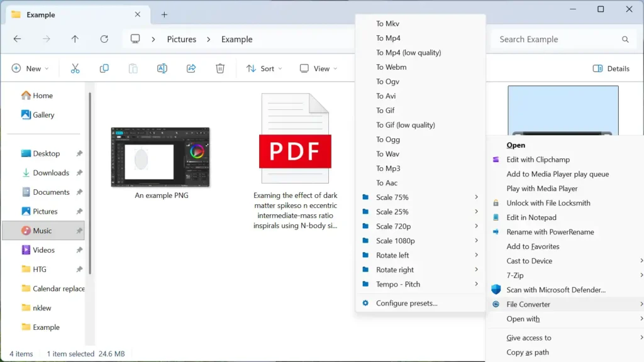Paste from clipboard using the toolbar icon
644x362 pixels.
click(133, 68)
